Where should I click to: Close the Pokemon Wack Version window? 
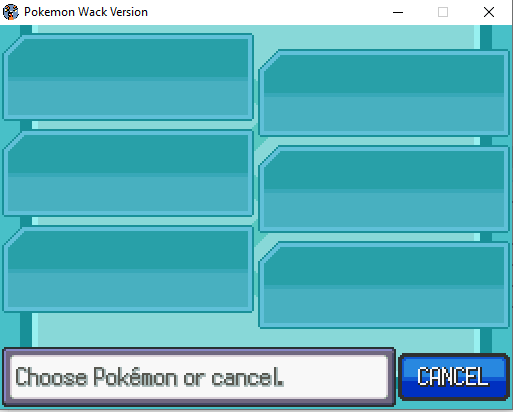pos(489,12)
